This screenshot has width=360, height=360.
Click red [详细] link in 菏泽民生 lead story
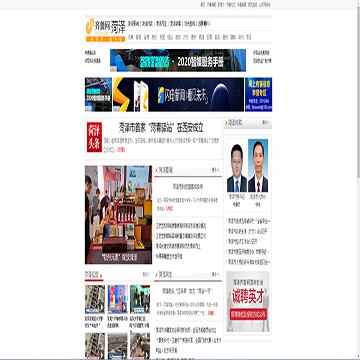[210, 313]
